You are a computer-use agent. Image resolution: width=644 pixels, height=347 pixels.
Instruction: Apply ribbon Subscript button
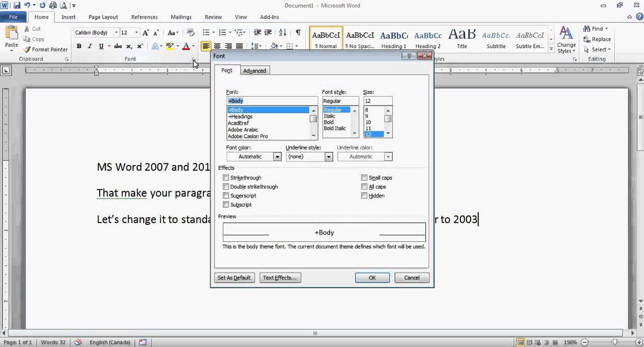coord(129,46)
